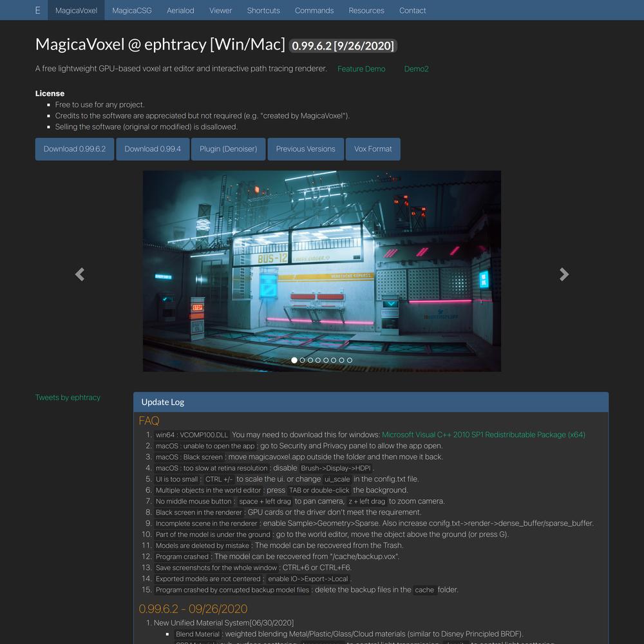Click 'Blend Material' code label
This screenshot has width=644, height=644.
[x=198, y=634]
